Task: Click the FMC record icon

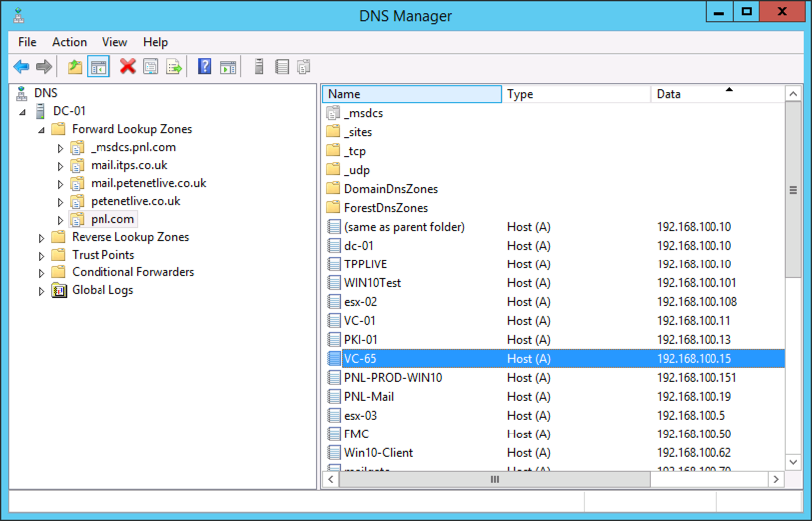Action: (x=334, y=434)
